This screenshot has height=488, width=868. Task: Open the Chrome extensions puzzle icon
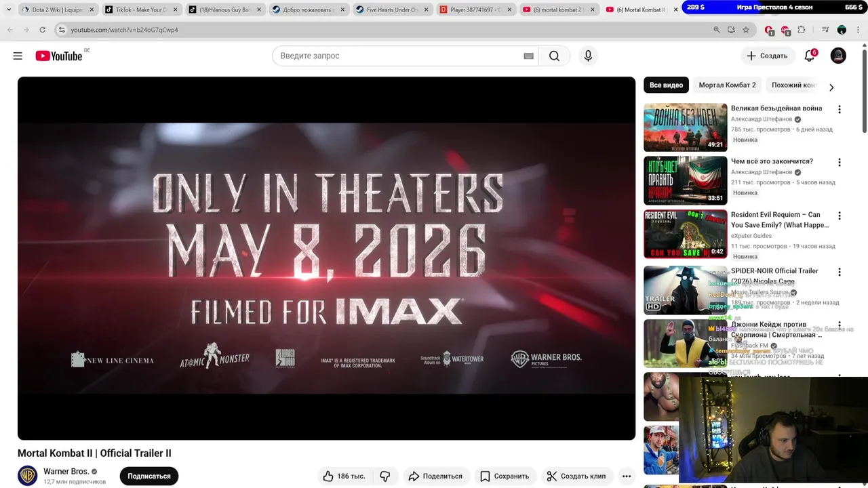click(802, 30)
